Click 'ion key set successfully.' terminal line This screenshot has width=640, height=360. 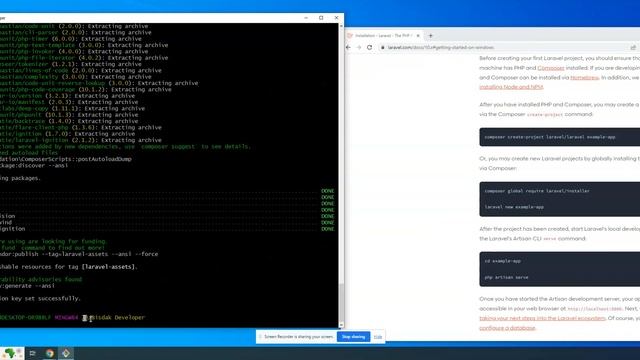(x=40, y=298)
